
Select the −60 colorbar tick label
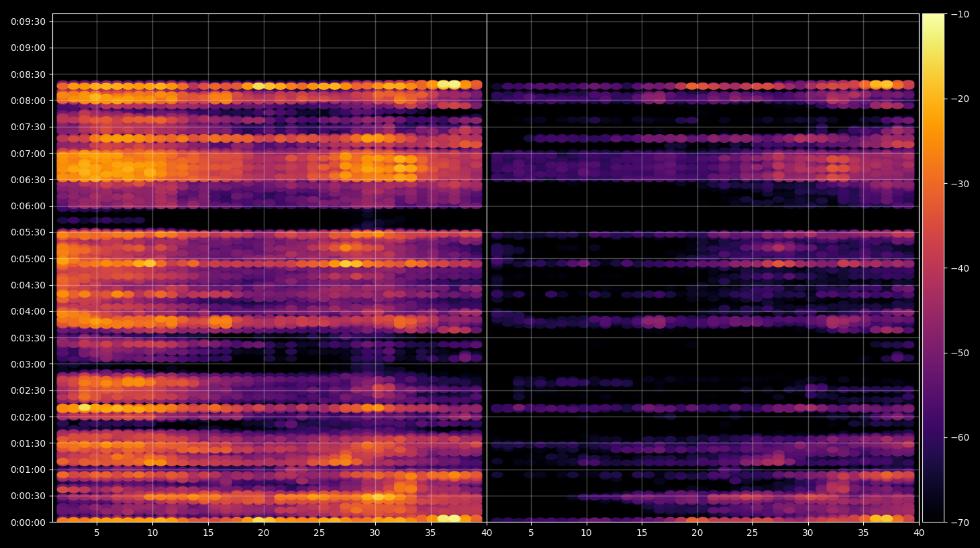[960, 437]
